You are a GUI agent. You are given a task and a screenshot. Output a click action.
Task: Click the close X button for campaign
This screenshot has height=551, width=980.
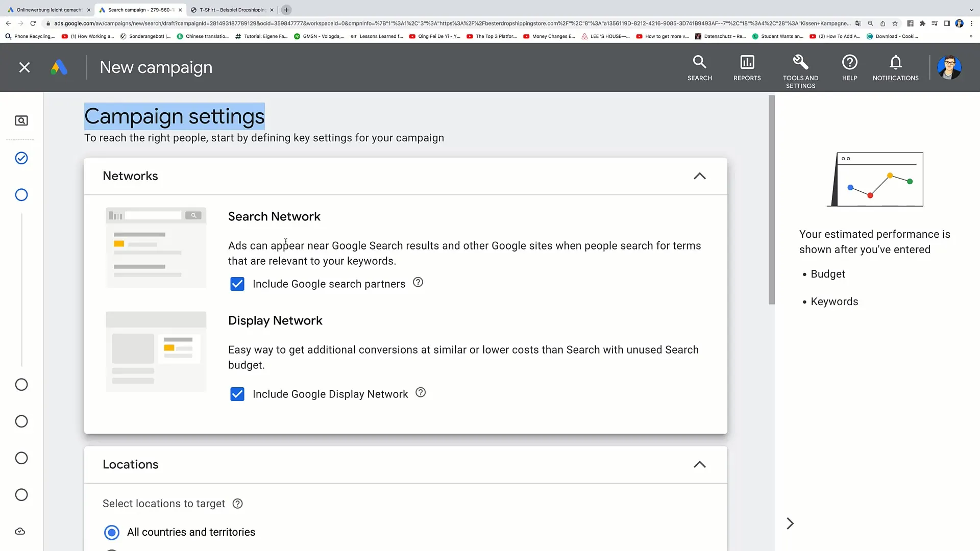(25, 67)
